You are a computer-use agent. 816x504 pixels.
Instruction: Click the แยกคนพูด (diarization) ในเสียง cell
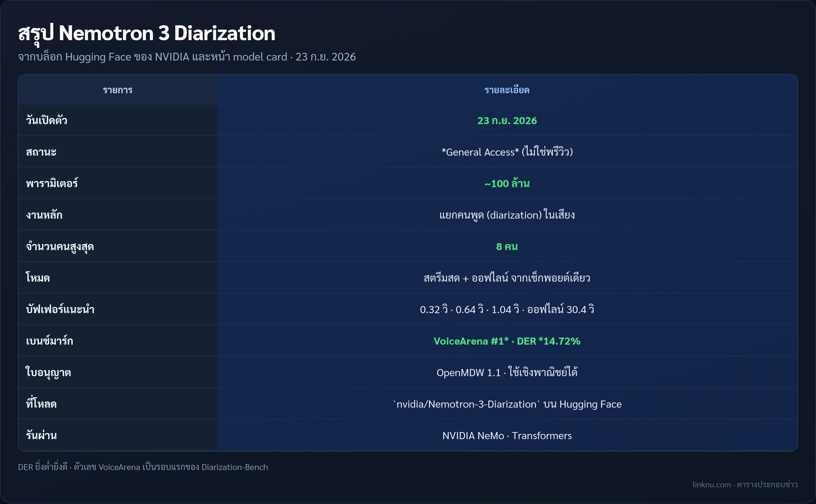(x=507, y=215)
